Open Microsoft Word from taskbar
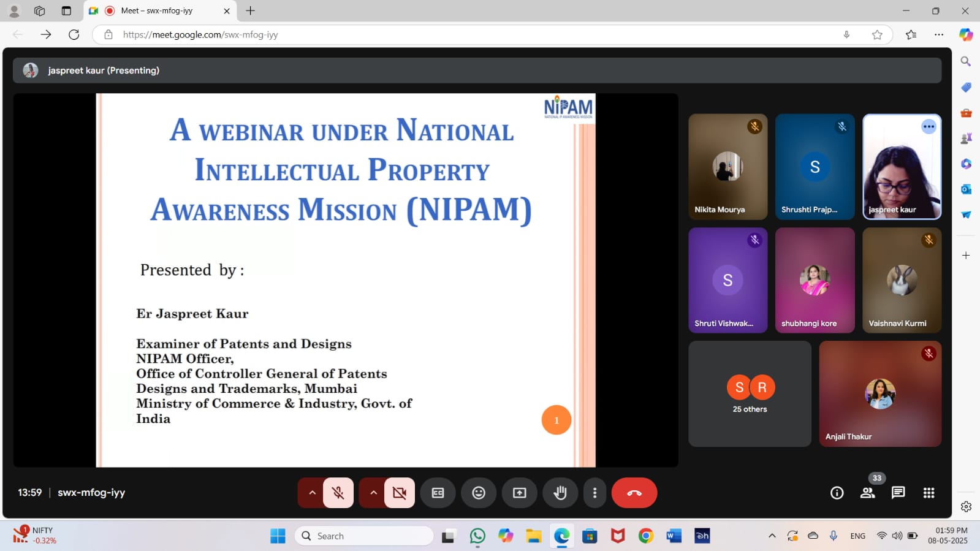Viewport: 980px width, 551px height. point(674,536)
